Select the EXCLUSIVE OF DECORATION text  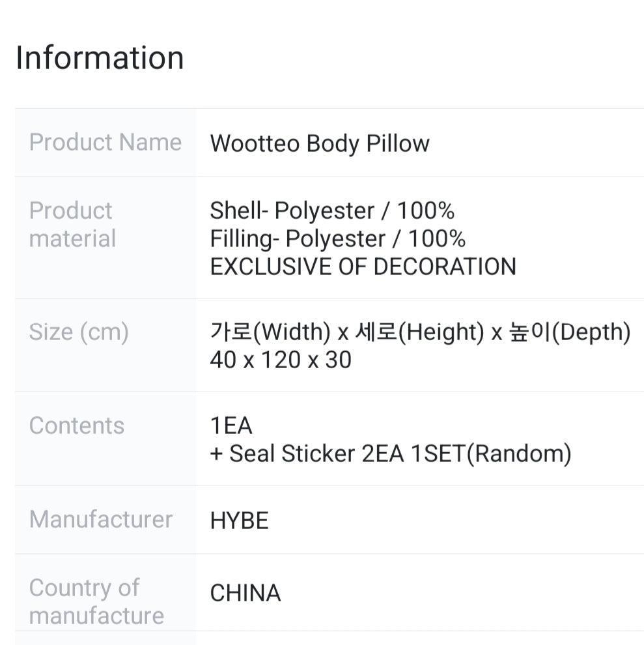(363, 267)
